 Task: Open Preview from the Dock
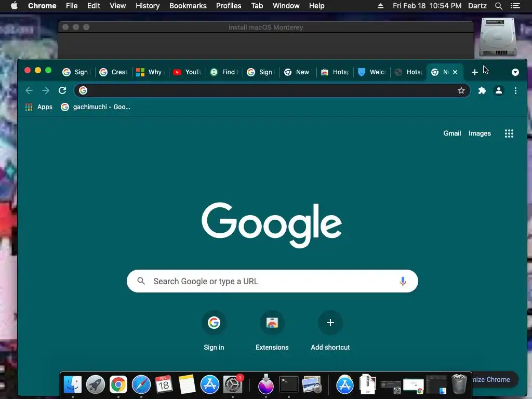tap(312, 384)
